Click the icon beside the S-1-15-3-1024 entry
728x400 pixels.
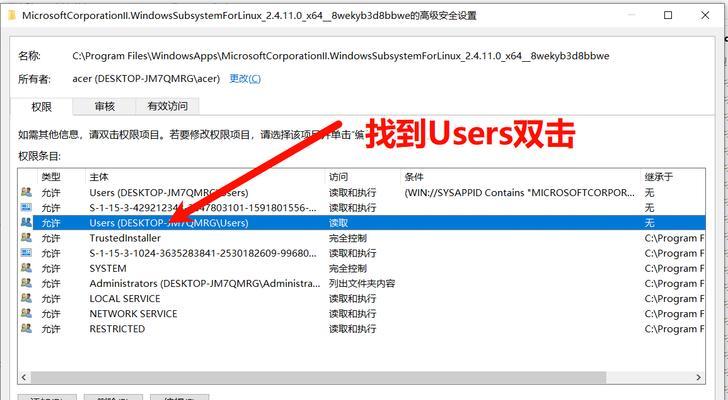(26, 253)
